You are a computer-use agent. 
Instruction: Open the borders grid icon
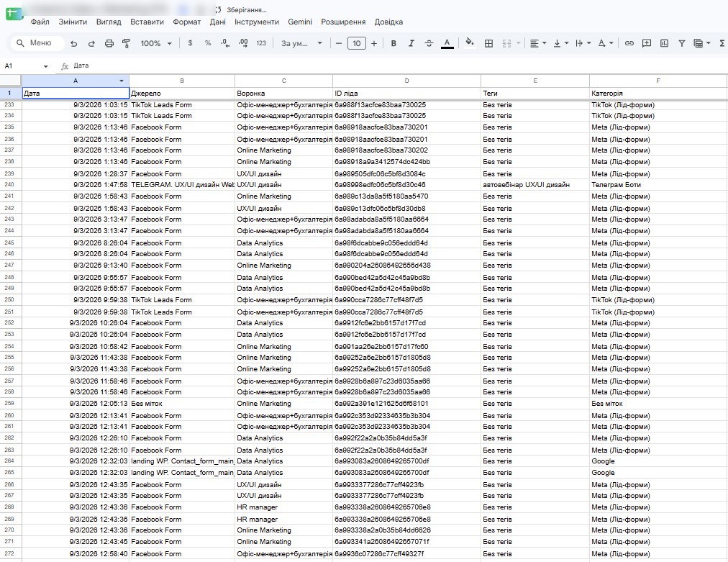tap(488, 43)
